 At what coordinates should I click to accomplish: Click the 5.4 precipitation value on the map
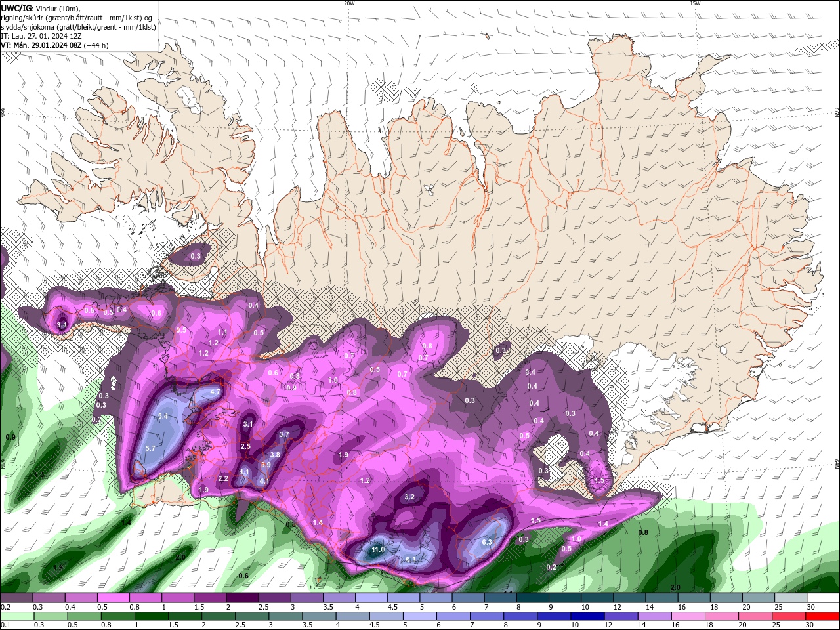pos(163,417)
